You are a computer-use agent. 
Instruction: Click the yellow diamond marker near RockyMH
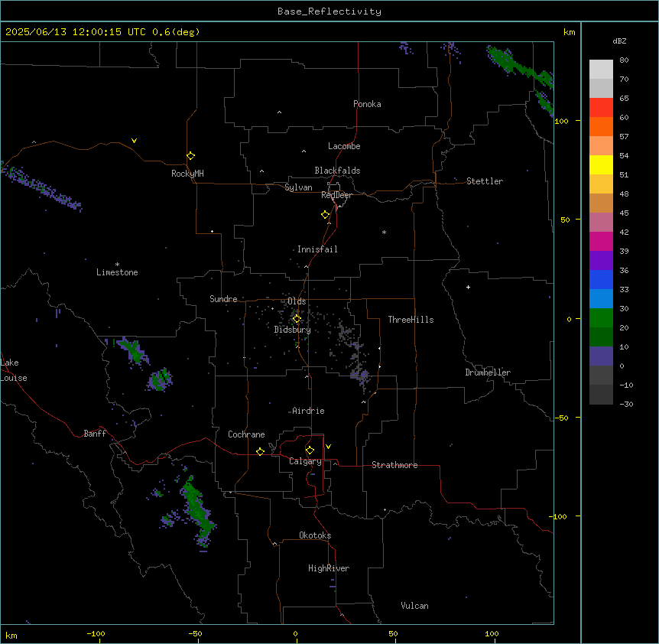click(190, 156)
